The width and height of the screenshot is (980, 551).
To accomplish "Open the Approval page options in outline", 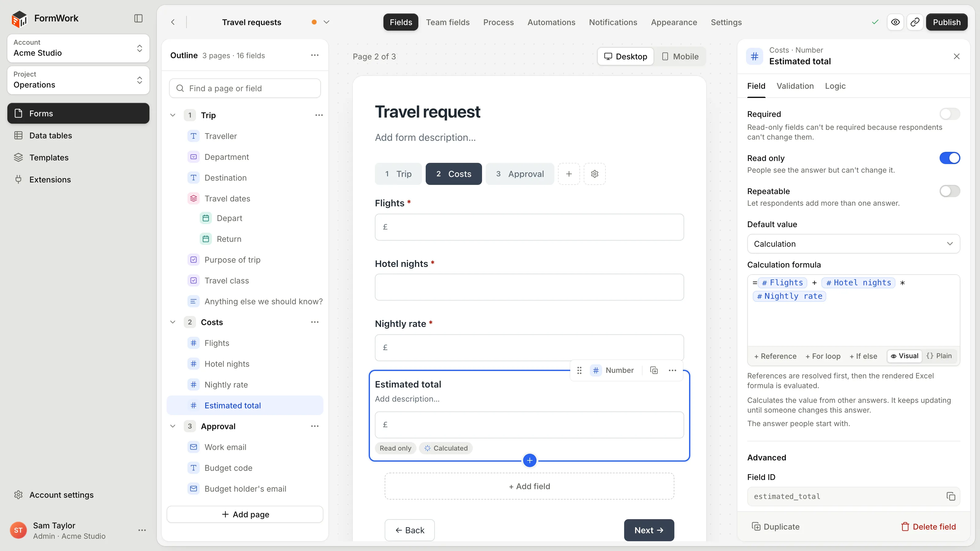I will [315, 426].
